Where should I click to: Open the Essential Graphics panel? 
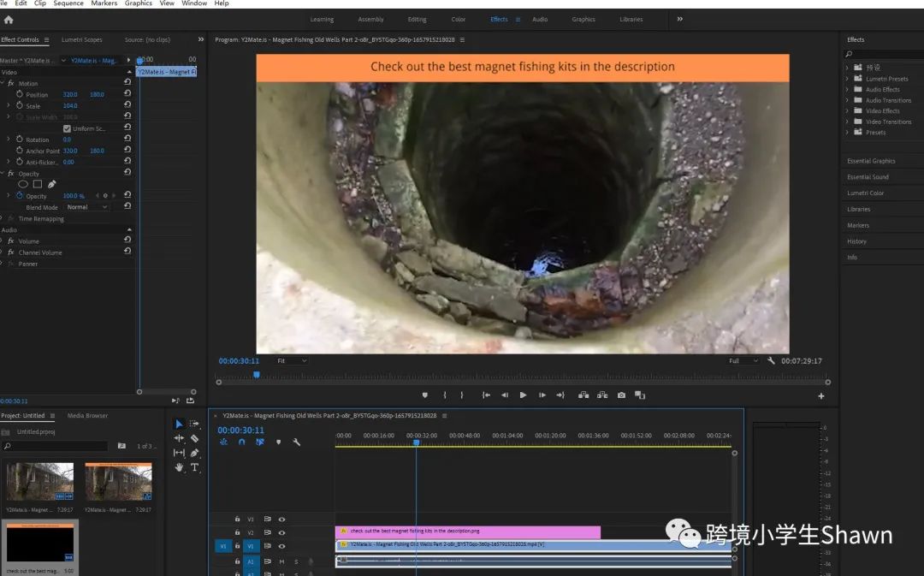pyautogui.click(x=871, y=161)
